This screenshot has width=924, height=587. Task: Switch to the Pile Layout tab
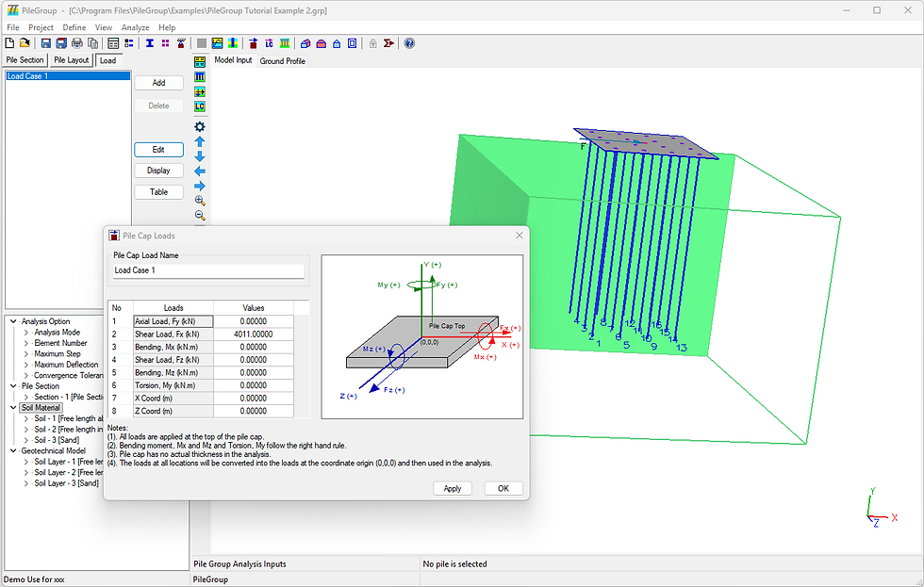click(72, 60)
